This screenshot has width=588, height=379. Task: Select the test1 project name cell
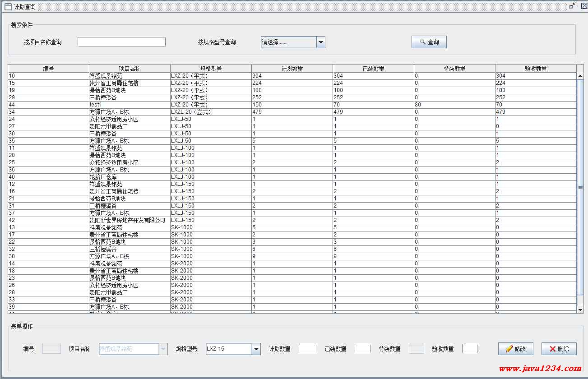click(x=130, y=105)
